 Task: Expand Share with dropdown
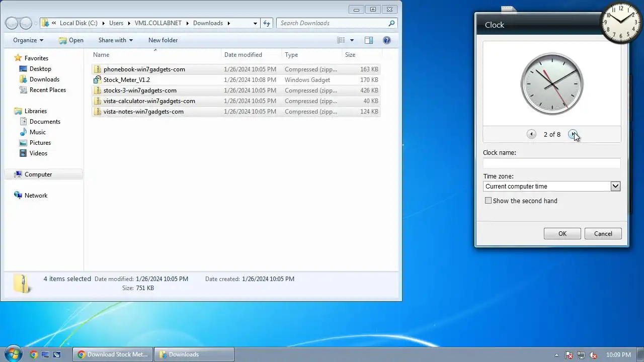[x=116, y=40]
